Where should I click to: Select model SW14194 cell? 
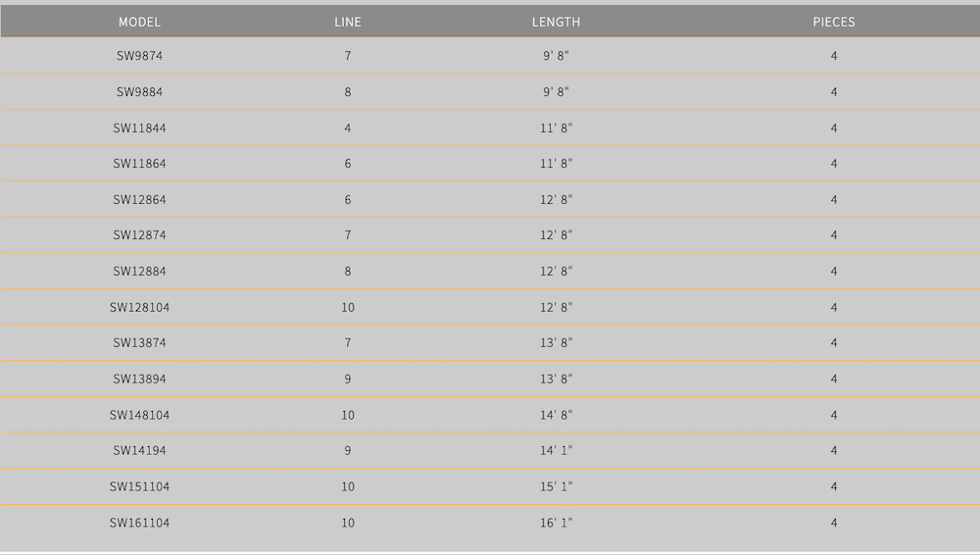pos(139,450)
